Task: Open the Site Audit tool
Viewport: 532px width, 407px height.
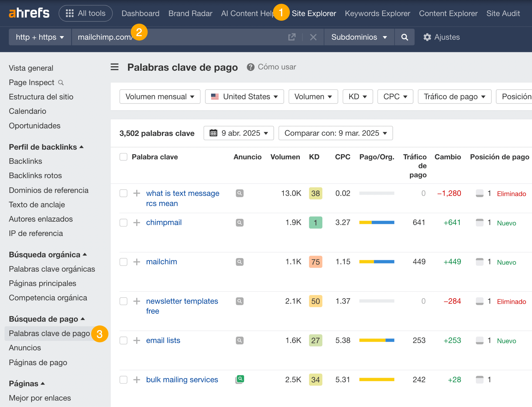Action: (x=503, y=13)
